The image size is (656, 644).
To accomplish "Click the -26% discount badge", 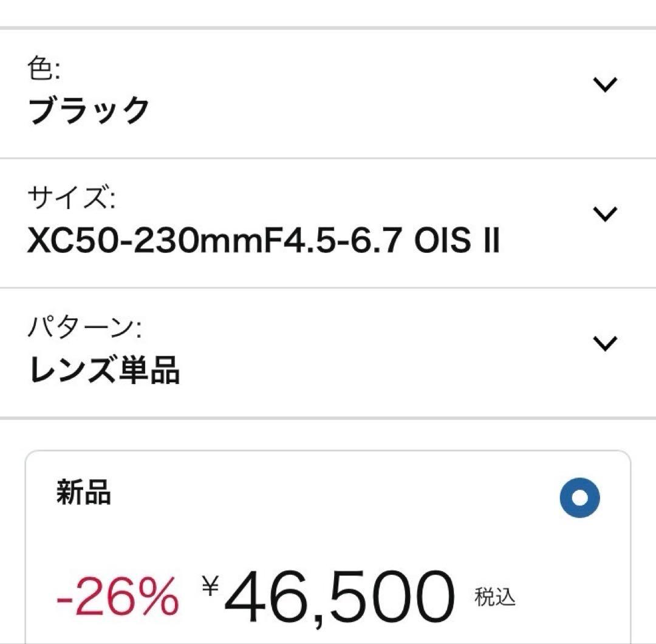I will (x=117, y=596).
